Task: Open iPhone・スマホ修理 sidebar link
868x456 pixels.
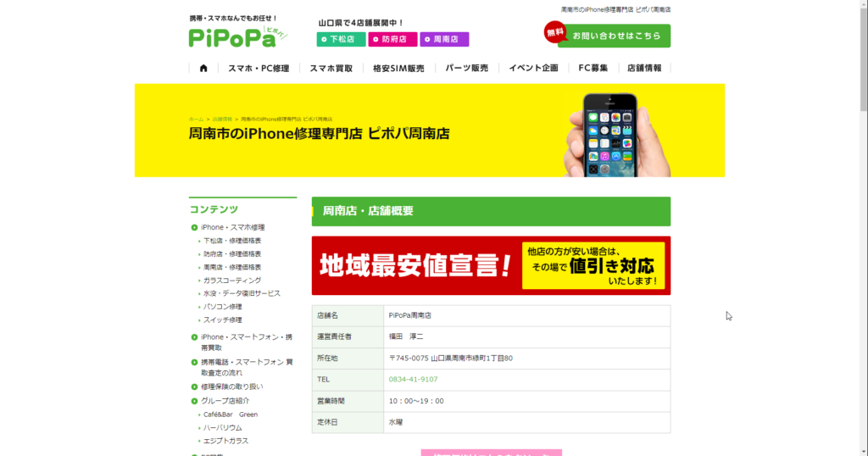Action: (x=232, y=227)
